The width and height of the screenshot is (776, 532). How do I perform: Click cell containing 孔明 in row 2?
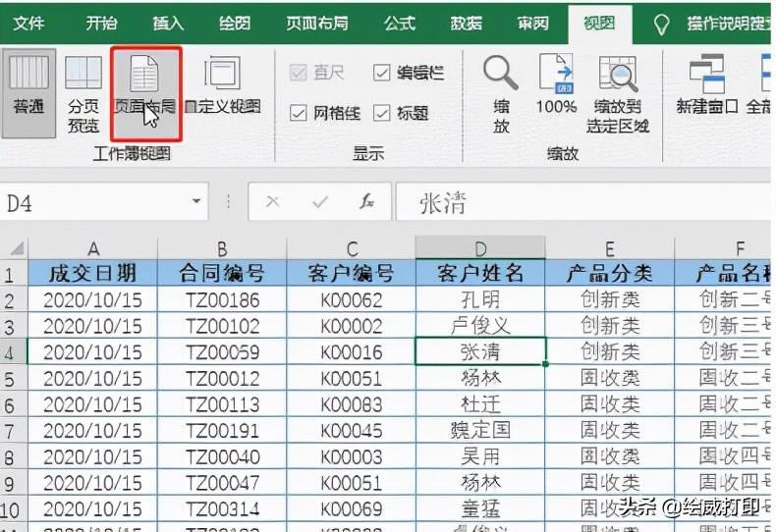(x=479, y=299)
